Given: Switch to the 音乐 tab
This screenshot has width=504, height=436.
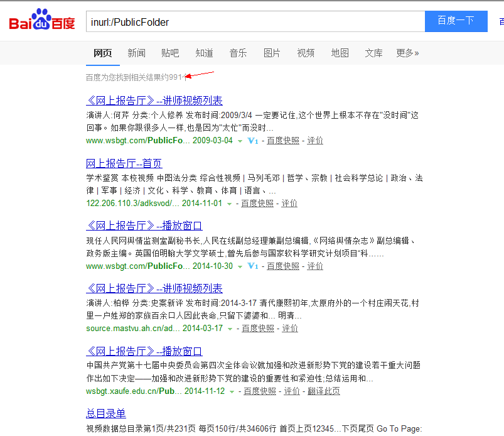Looking at the screenshot, I should [x=238, y=53].
